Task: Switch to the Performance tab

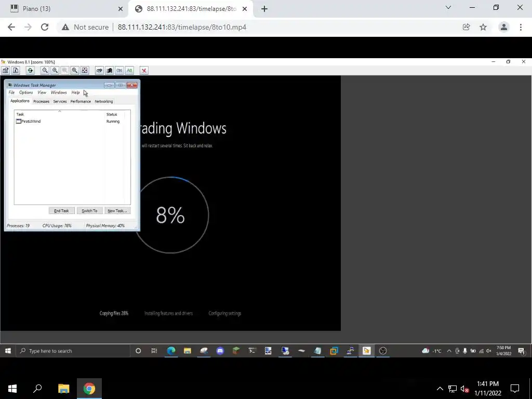Action: [x=81, y=101]
